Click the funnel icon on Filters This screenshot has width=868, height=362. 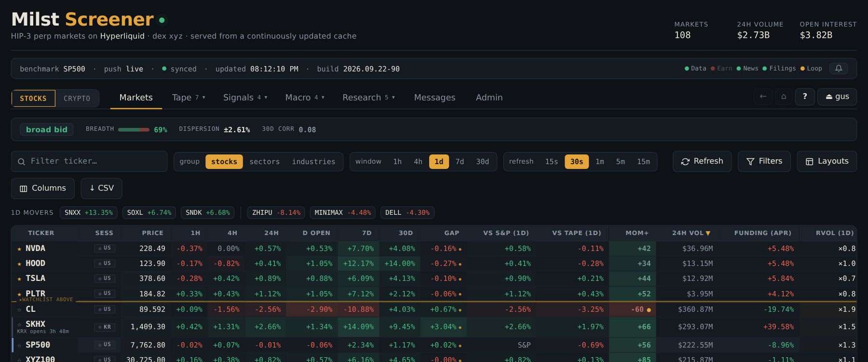click(750, 162)
